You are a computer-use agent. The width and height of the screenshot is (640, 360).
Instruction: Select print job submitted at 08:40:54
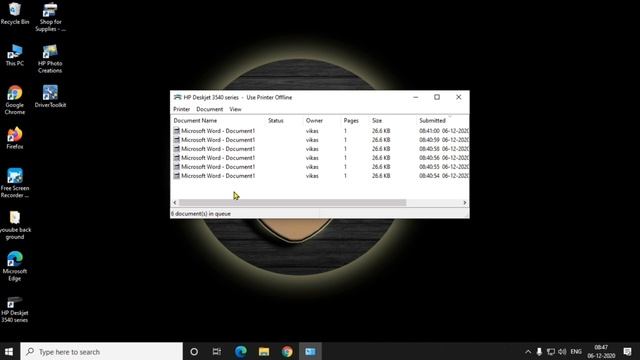320,176
